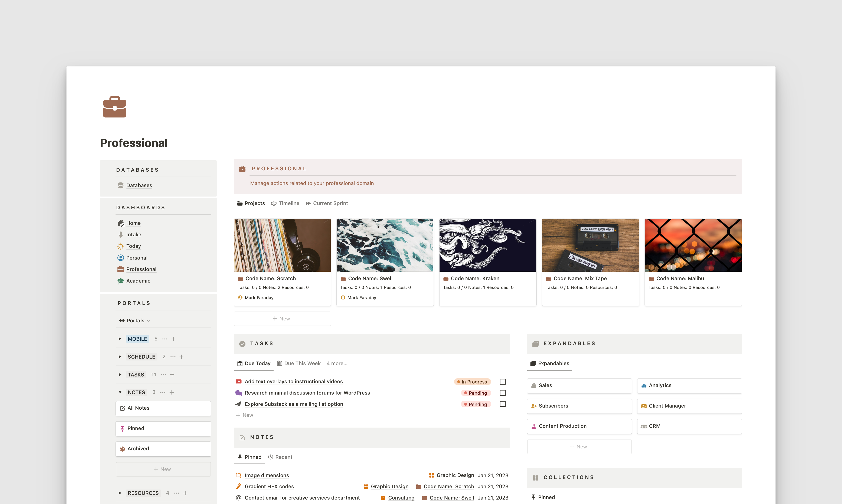Click the In Progress status tag

472,382
